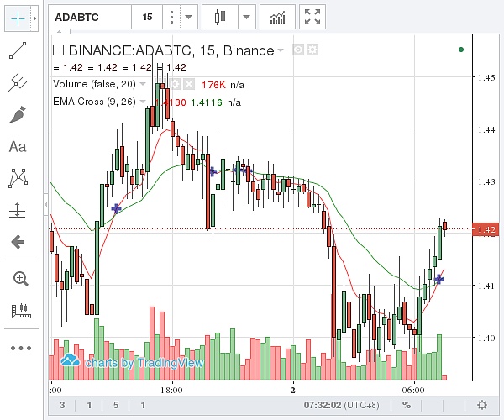Select the crosshair cursor tool
Viewport: 504px width, 420px height.
17,17
